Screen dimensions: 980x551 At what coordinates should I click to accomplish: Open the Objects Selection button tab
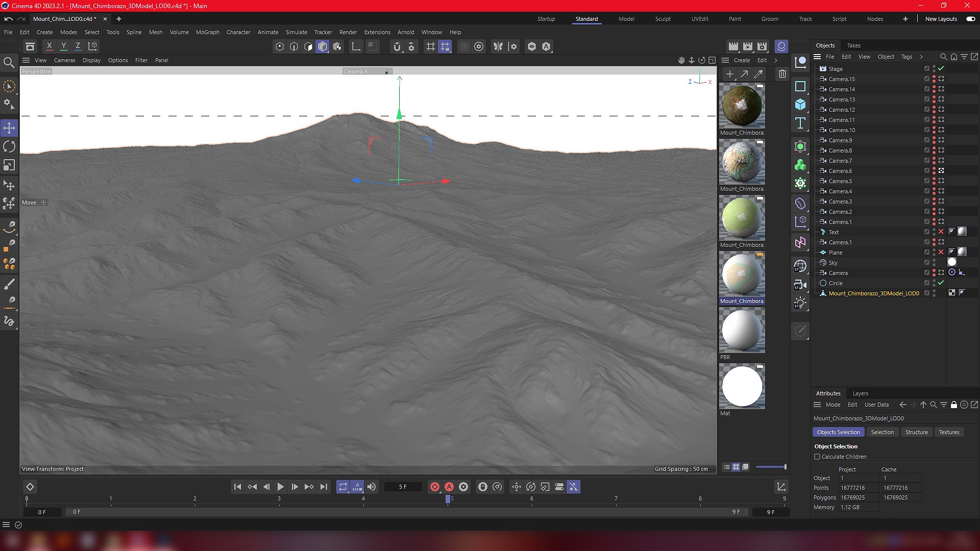pos(838,432)
